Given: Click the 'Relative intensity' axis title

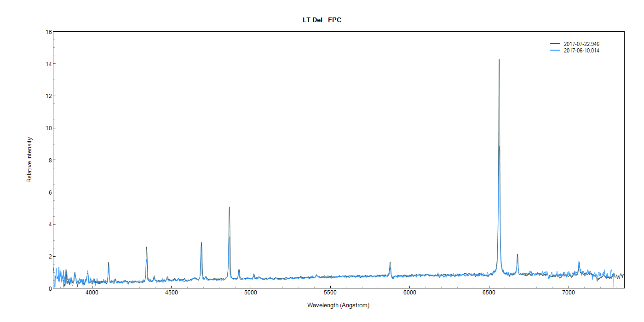Looking at the screenshot, I should [x=29, y=160].
